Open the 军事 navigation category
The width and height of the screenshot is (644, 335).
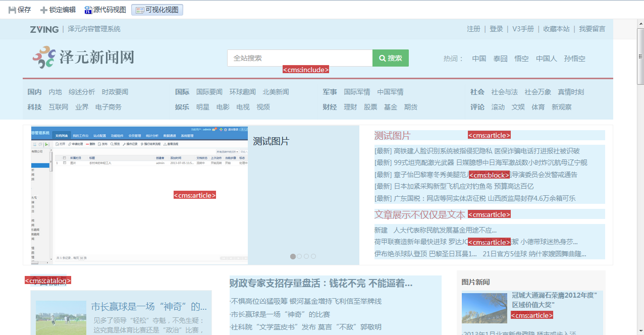(330, 92)
